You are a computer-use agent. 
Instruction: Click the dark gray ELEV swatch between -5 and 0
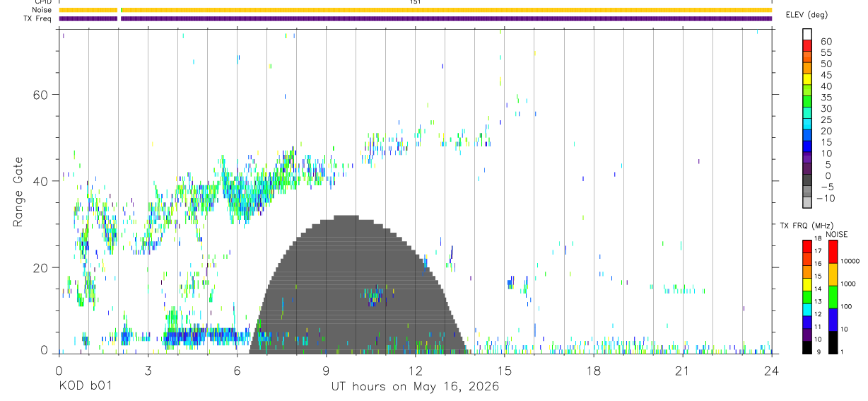tap(807, 180)
